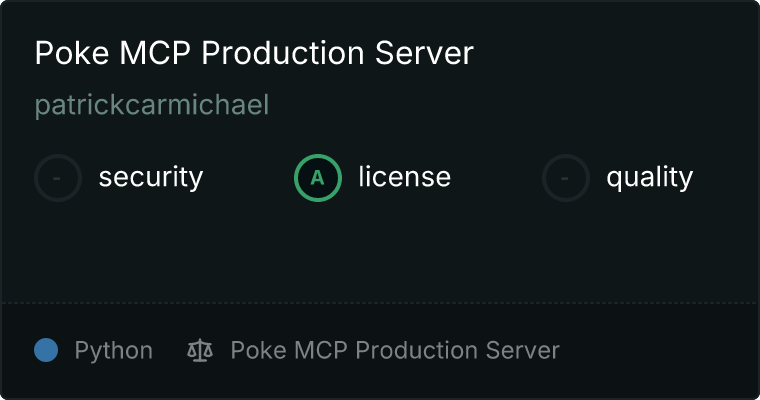Click the word Poke in the card heading
Image resolution: width=760 pixels, height=400 pixels.
pyautogui.click(x=65, y=54)
